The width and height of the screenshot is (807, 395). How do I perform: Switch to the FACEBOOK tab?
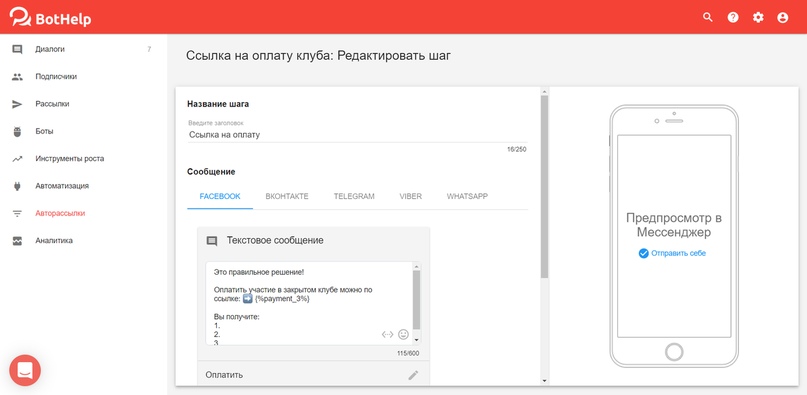[220, 196]
